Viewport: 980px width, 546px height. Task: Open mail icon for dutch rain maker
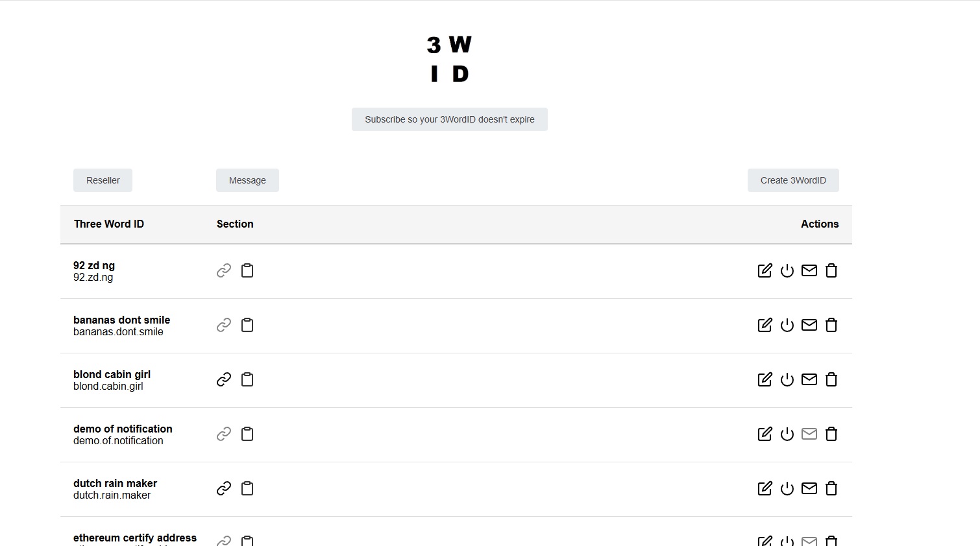click(x=809, y=488)
